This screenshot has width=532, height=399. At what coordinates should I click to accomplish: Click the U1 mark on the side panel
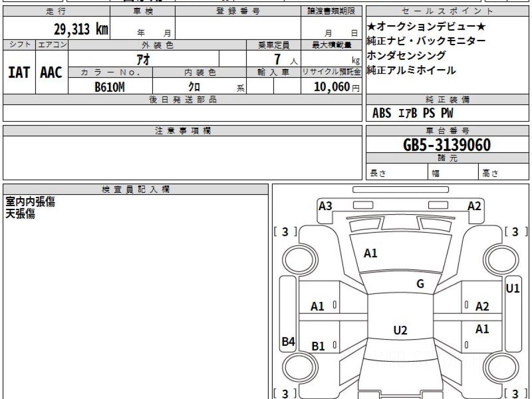pyautogui.click(x=513, y=289)
